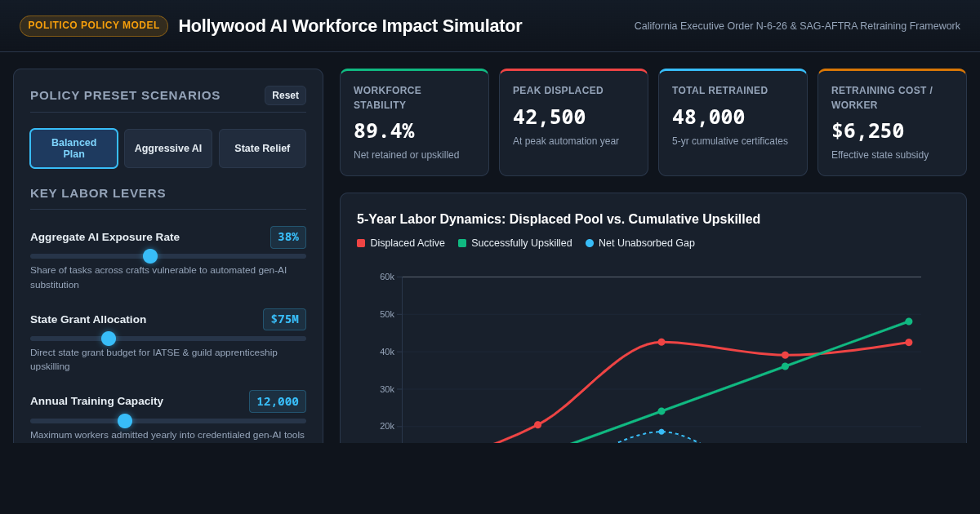Open the Peak Displaced metric card
980x514 pixels.
click(x=574, y=122)
